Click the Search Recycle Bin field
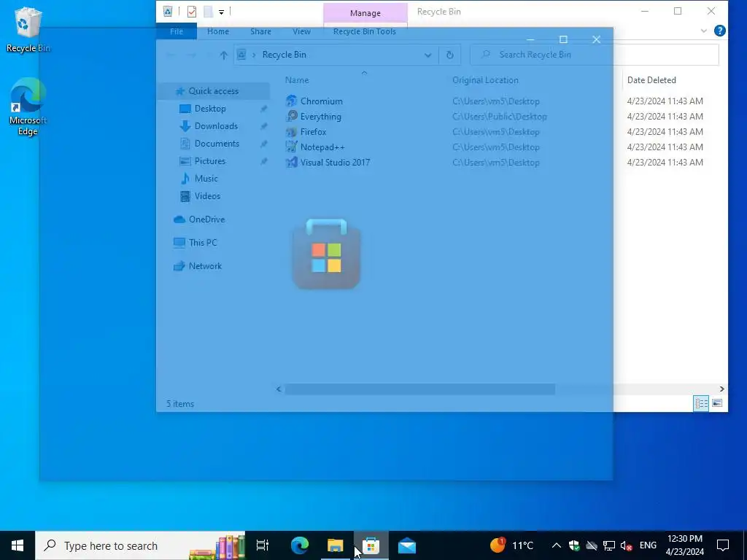 (594, 55)
